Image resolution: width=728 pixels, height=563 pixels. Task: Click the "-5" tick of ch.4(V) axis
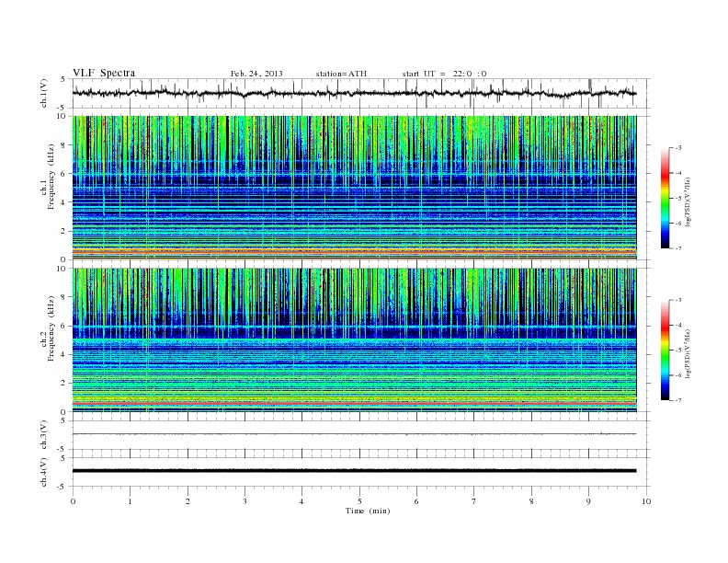click(x=63, y=487)
